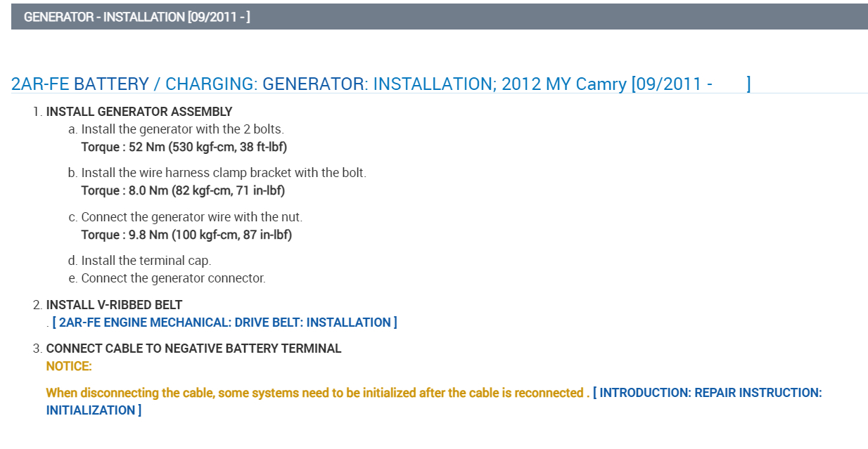Click the 'Connect the generator connector' step

[x=173, y=278]
